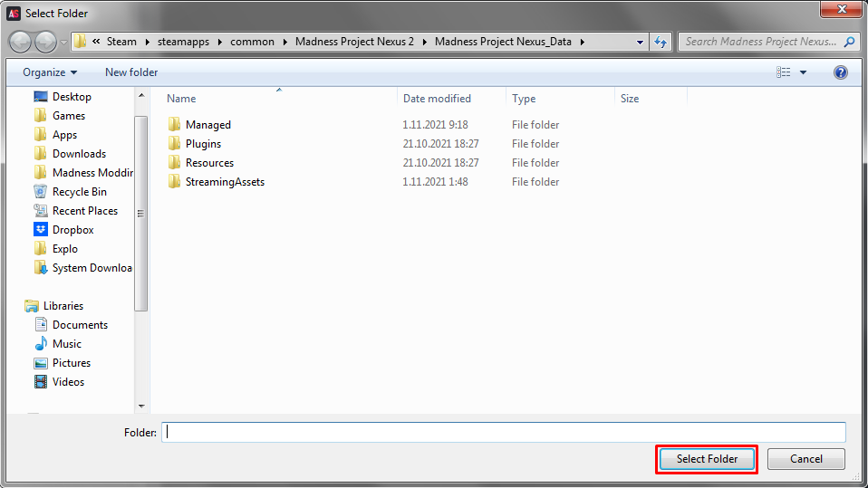
Task: Click the Select Folder button
Action: (x=707, y=459)
